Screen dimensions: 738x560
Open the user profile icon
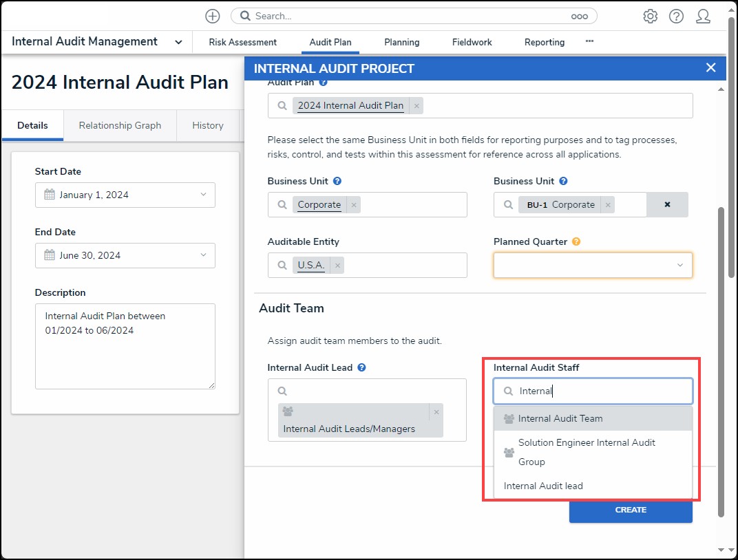703,17
